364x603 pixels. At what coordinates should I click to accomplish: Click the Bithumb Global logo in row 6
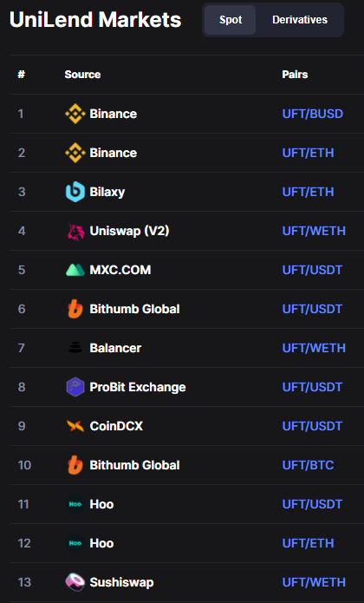(x=75, y=309)
